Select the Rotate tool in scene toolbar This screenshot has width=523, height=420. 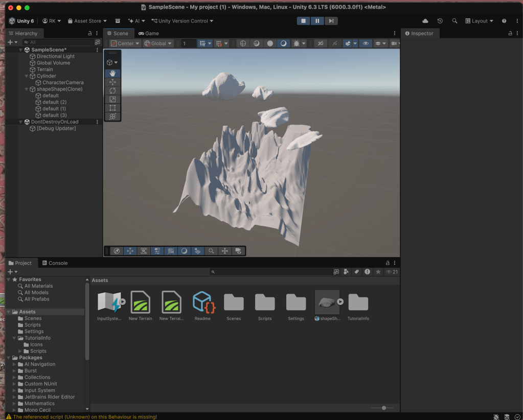click(112, 90)
